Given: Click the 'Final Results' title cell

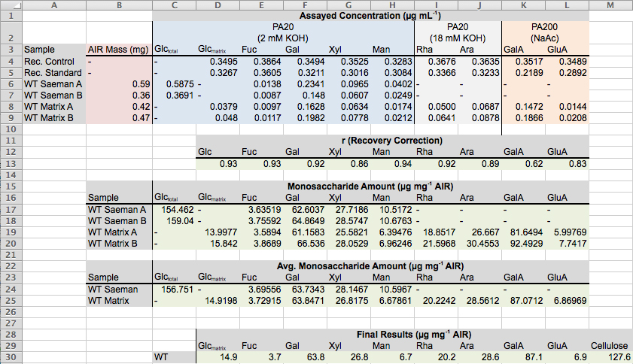Looking at the screenshot, I should point(414,335).
